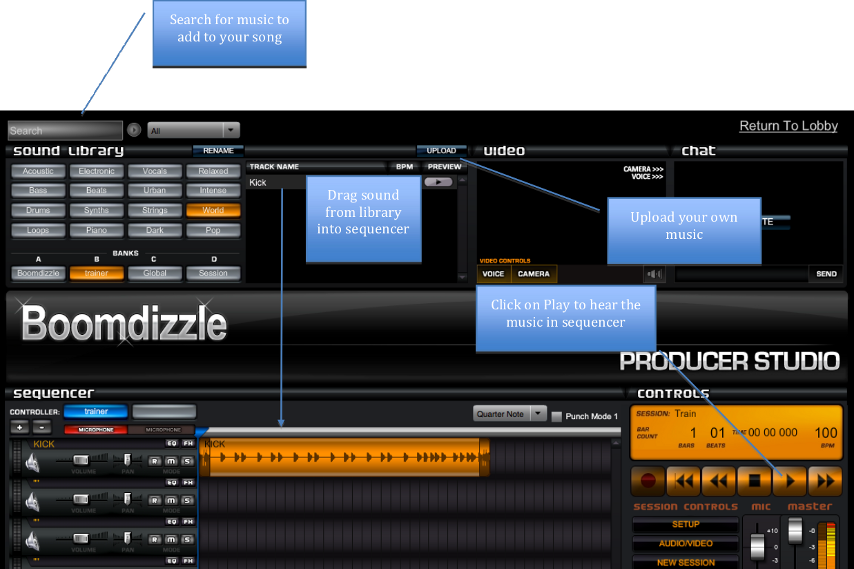Viewport: 854px width, 569px height.
Task: Click inside the Search input field
Action: coord(65,130)
